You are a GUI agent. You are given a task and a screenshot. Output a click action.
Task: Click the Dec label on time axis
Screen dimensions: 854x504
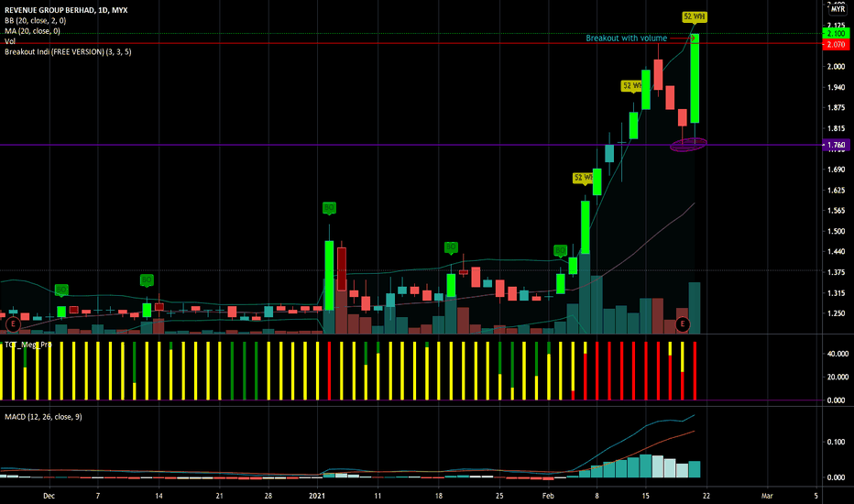(49, 496)
